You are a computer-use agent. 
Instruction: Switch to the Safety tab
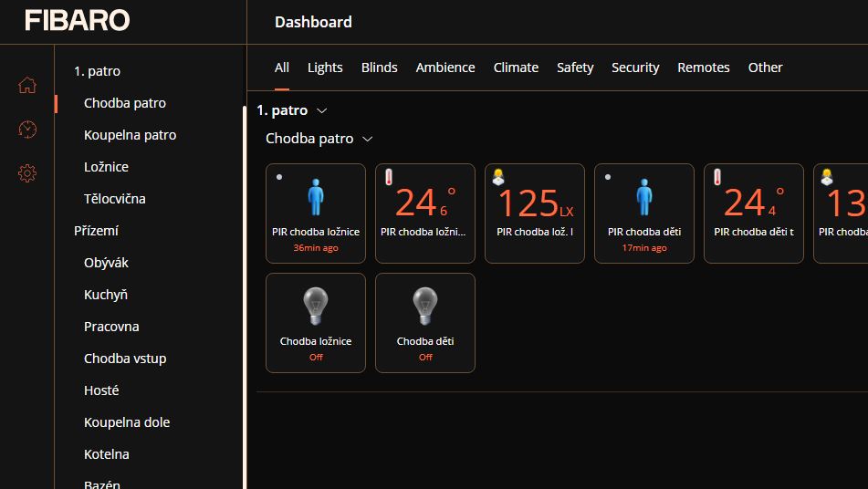(x=575, y=68)
